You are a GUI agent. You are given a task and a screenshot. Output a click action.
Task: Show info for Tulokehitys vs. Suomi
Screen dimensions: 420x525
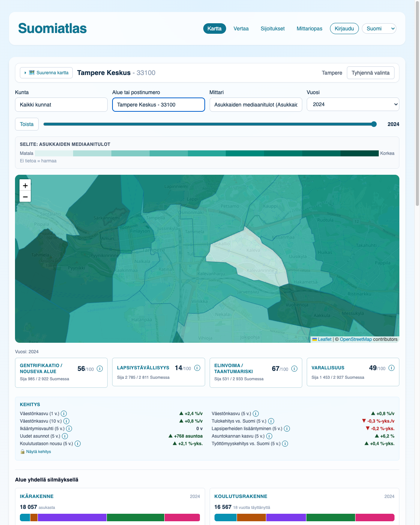tap(271, 421)
